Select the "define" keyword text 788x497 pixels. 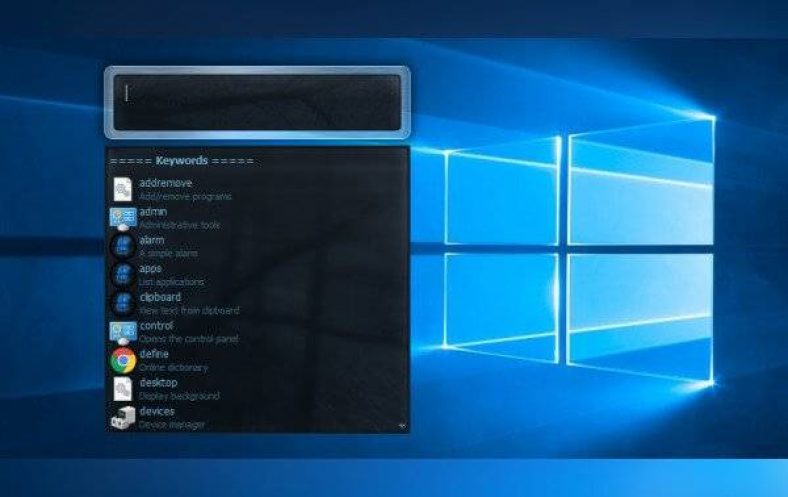(154, 354)
